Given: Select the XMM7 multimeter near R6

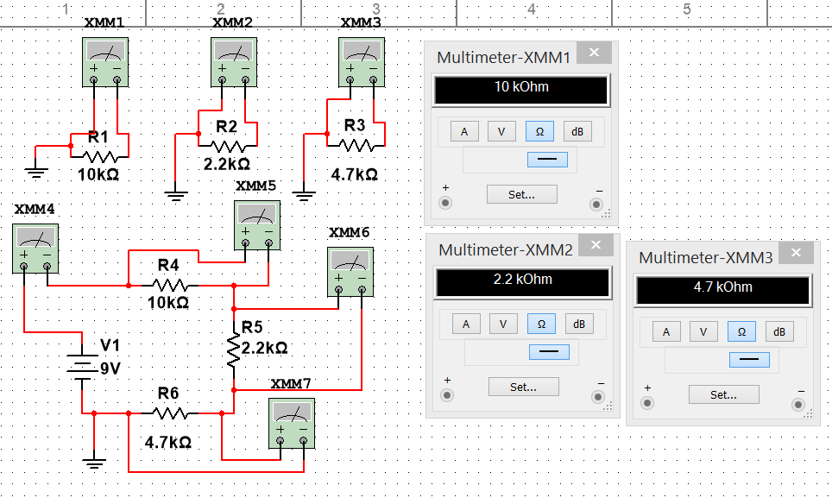Looking at the screenshot, I should click(x=292, y=423).
